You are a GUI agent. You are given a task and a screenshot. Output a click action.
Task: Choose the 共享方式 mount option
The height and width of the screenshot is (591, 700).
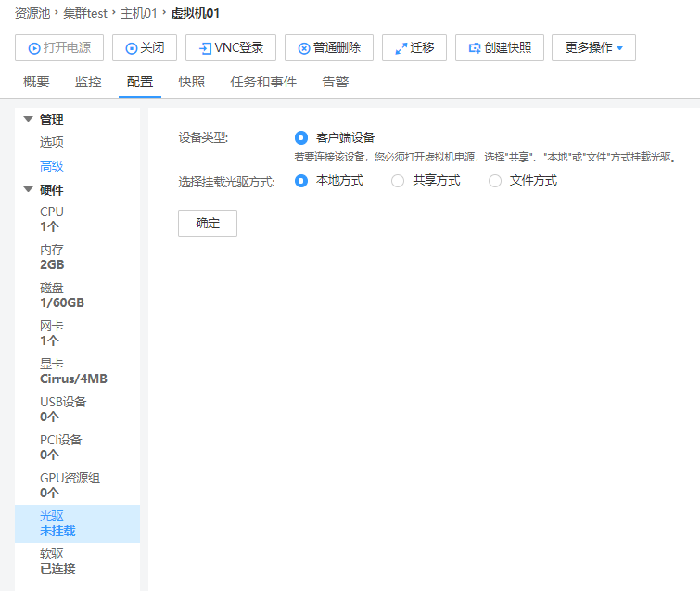398,181
